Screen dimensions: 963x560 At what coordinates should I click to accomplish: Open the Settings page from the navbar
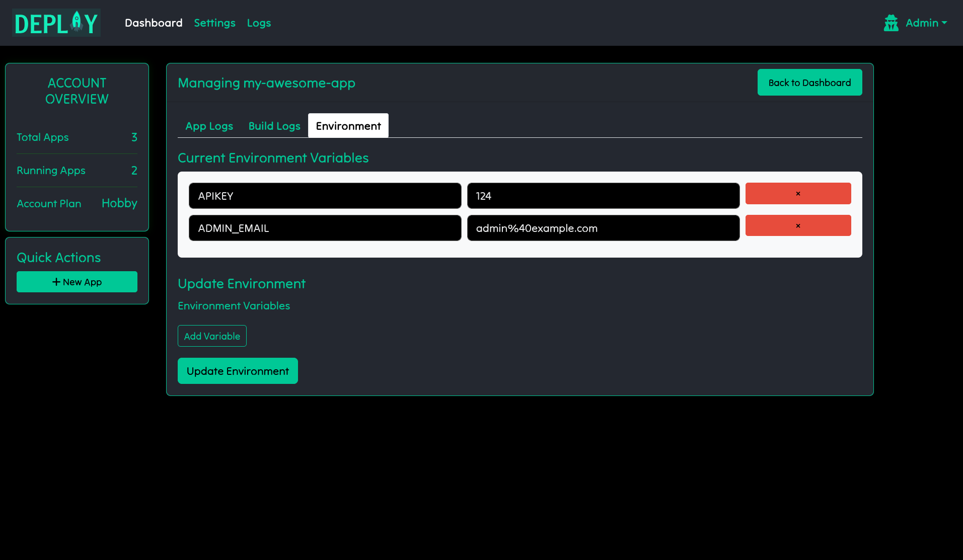click(214, 23)
